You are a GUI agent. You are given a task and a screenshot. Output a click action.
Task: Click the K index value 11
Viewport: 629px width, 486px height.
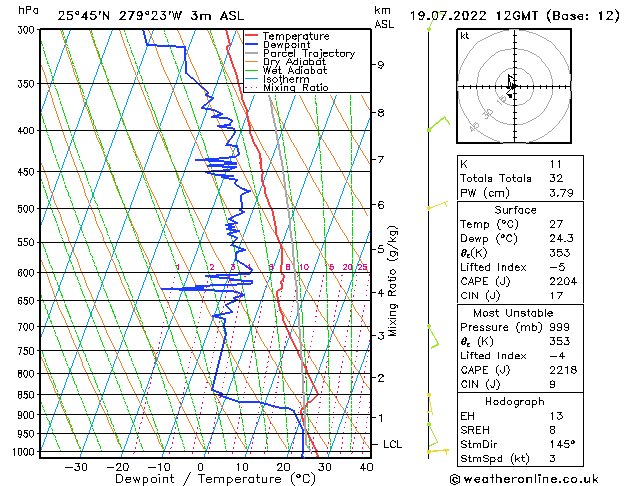pyautogui.click(x=556, y=164)
